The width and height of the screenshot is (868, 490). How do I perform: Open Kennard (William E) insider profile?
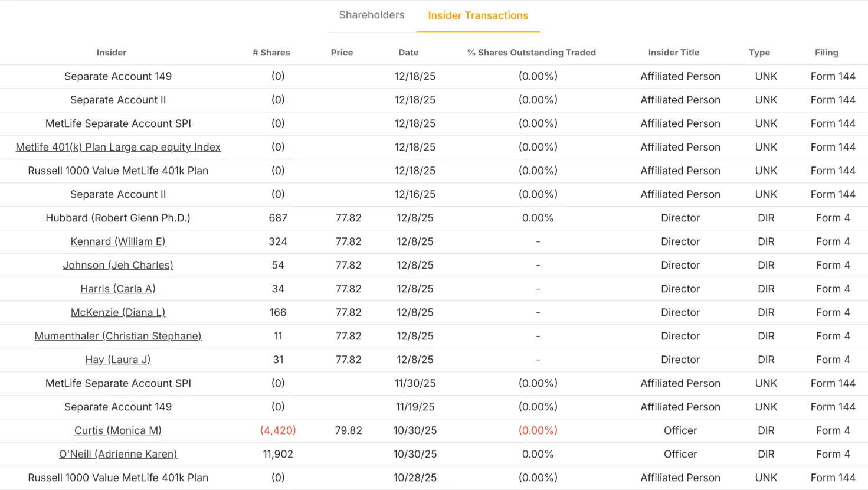coord(118,241)
